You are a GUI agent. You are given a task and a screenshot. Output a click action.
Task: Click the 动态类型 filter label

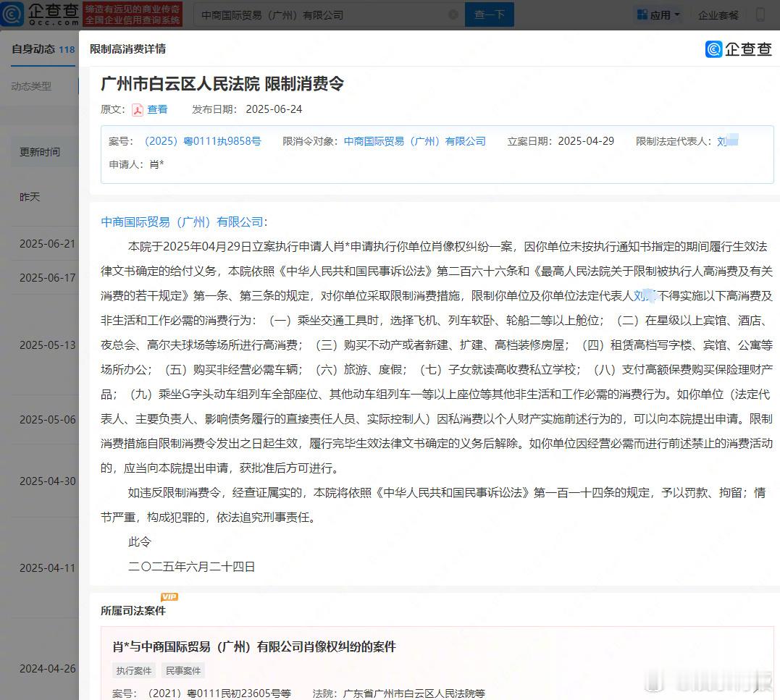(31, 86)
